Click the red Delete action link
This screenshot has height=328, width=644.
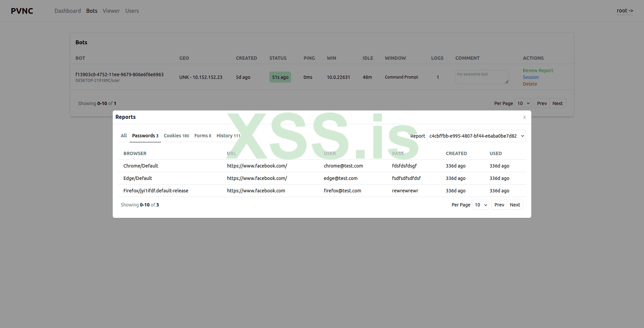click(x=530, y=84)
